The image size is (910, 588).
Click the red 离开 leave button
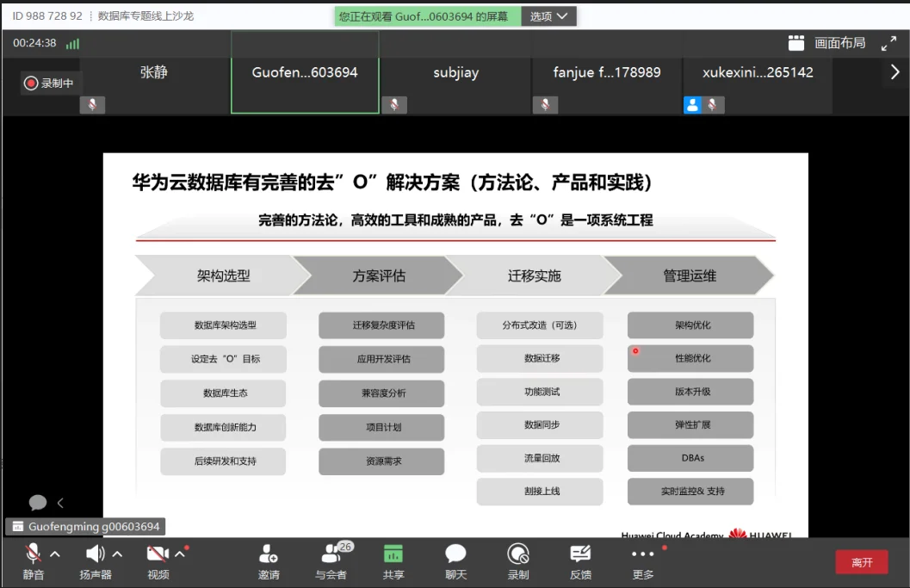click(861, 562)
